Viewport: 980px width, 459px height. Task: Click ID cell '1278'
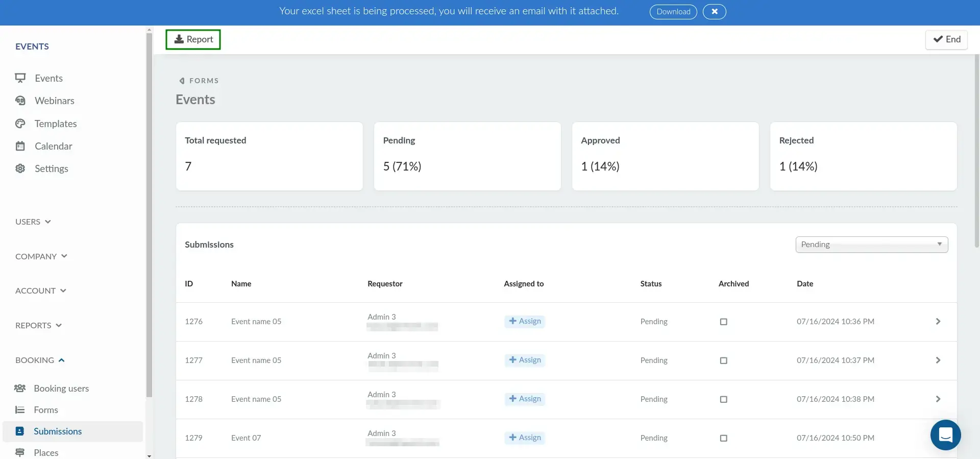pyautogui.click(x=193, y=399)
